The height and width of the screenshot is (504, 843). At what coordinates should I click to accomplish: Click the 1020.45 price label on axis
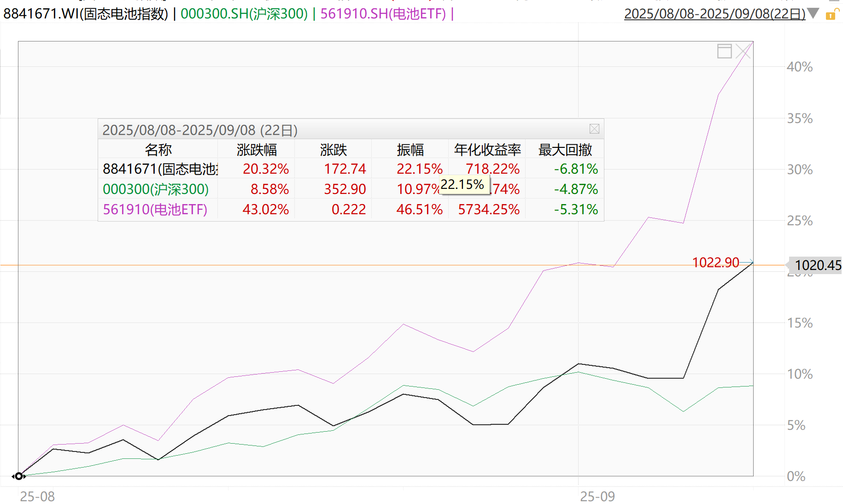pyautogui.click(x=817, y=265)
